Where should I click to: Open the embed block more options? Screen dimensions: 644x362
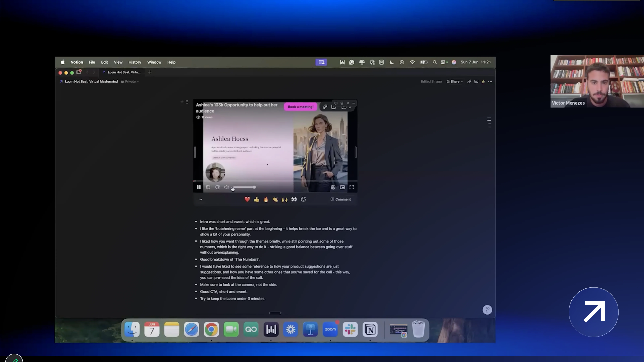353,103
